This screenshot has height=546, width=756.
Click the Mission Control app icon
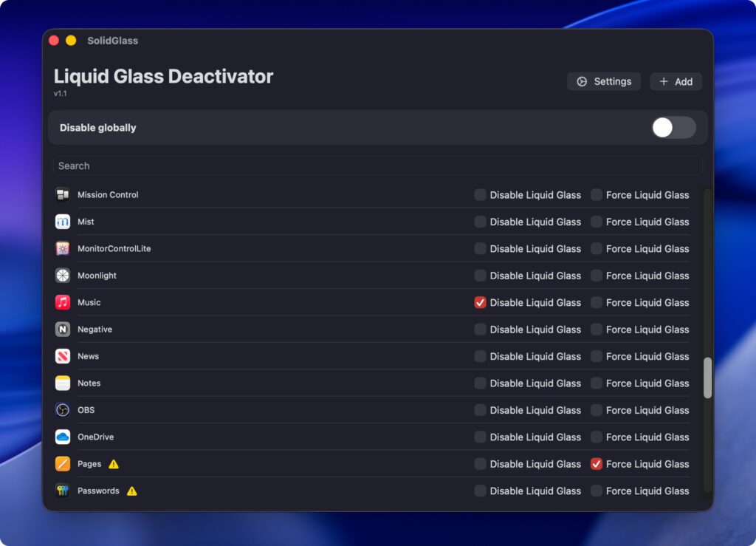click(x=63, y=195)
